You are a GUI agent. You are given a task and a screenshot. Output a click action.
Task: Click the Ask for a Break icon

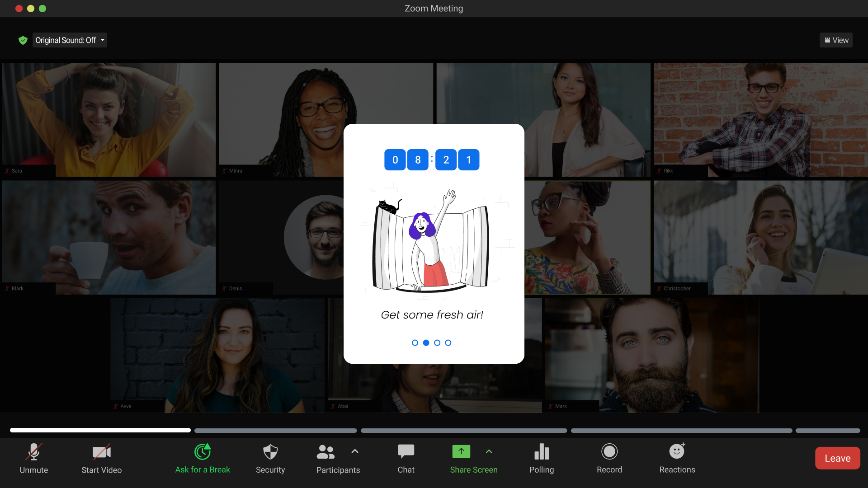(203, 452)
